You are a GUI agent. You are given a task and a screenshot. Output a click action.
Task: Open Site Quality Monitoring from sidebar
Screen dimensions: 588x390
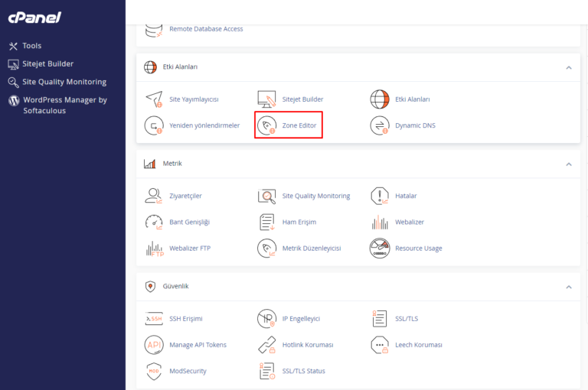point(64,82)
